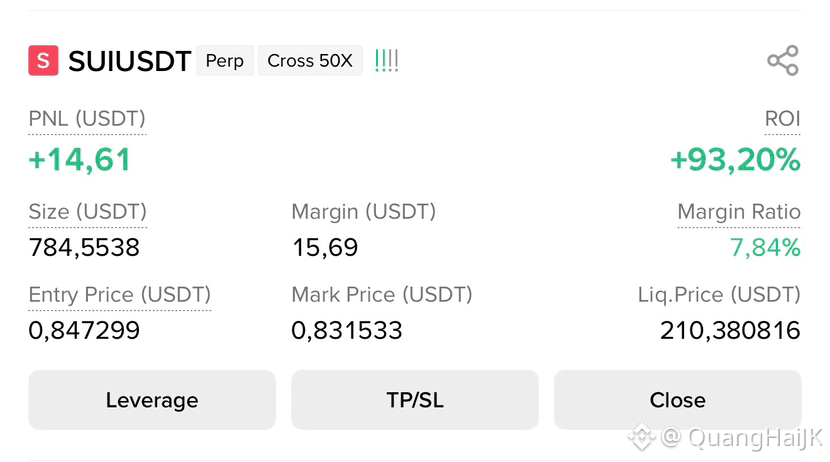The height and width of the screenshot is (462, 830).
Task: Tap the Perp contract type tag
Action: click(x=225, y=60)
